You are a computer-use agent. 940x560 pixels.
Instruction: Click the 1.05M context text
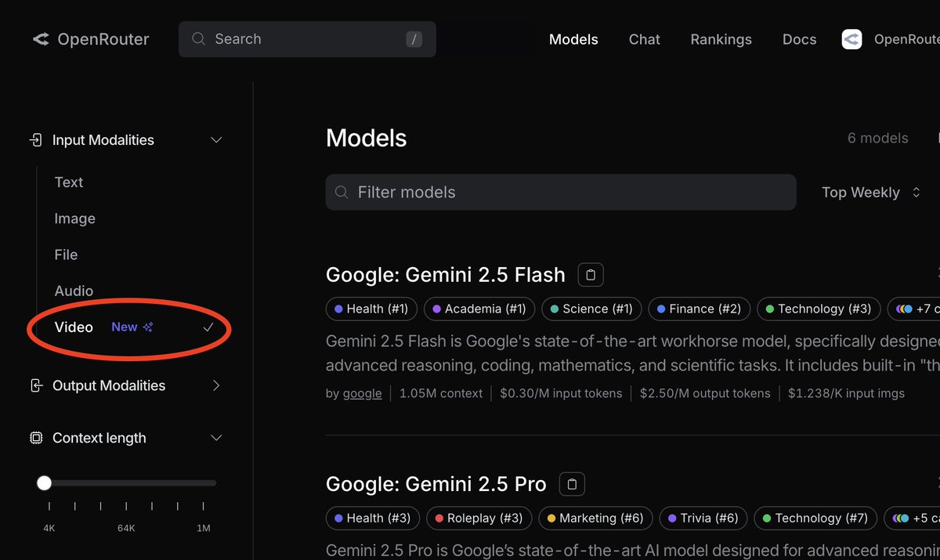pyautogui.click(x=441, y=393)
